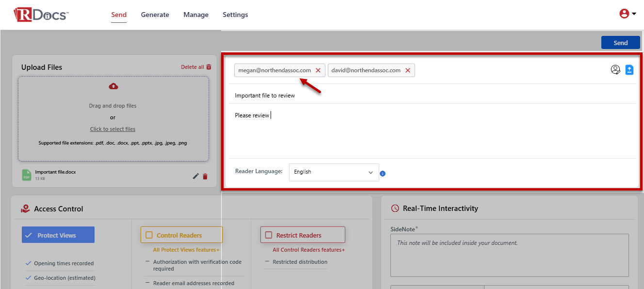Click the SideNote text area
The image size is (644, 289).
(x=509, y=255)
